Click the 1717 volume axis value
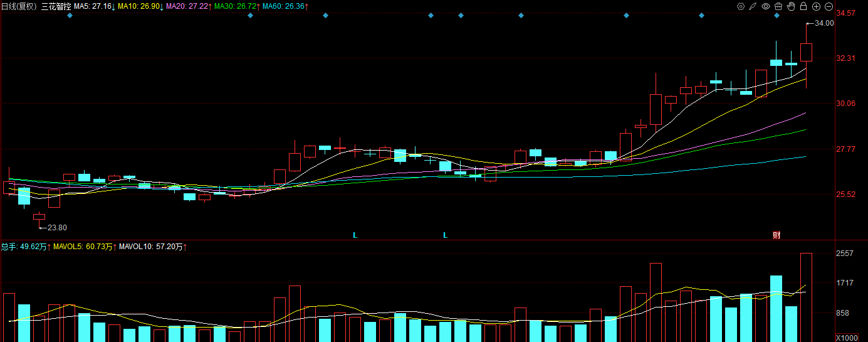The height and width of the screenshot is (342, 868). (x=845, y=284)
